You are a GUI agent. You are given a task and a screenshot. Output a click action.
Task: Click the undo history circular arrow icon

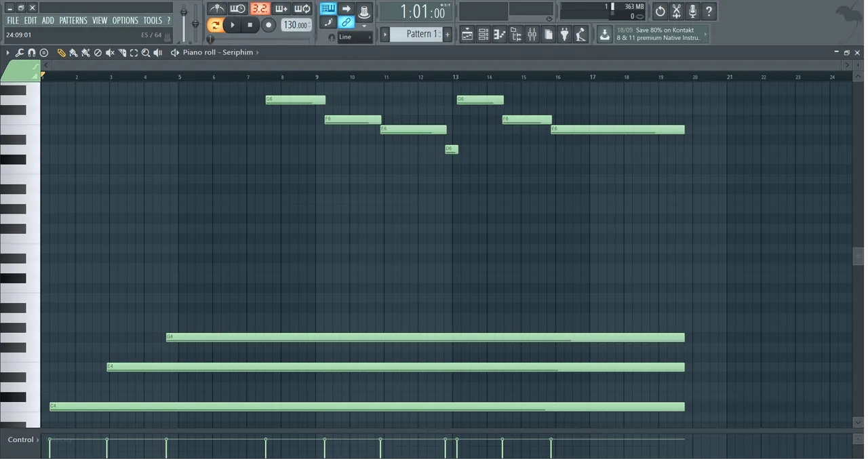click(x=660, y=11)
